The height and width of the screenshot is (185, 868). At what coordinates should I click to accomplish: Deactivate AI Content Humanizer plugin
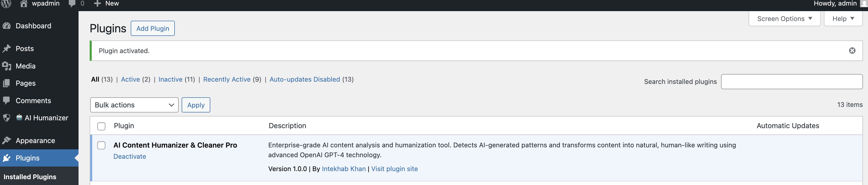[x=130, y=156]
